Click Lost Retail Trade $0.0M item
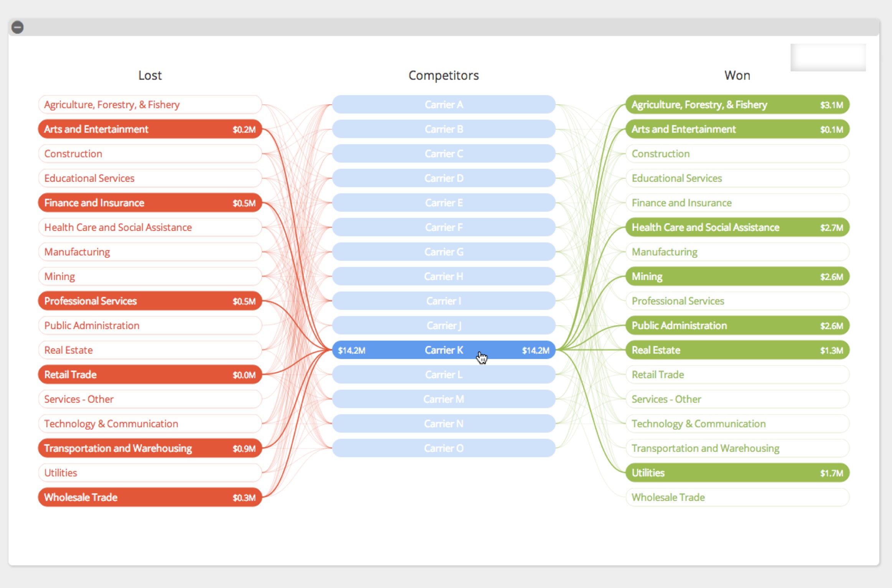The width and height of the screenshot is (892, 588). pyautogui.click(x=150, y=375)
